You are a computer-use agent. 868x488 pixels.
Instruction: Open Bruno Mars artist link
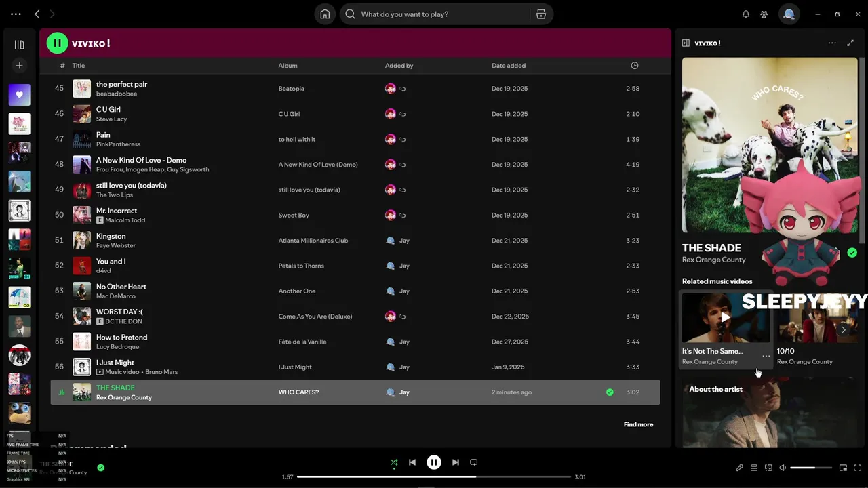tap(161, 372)
